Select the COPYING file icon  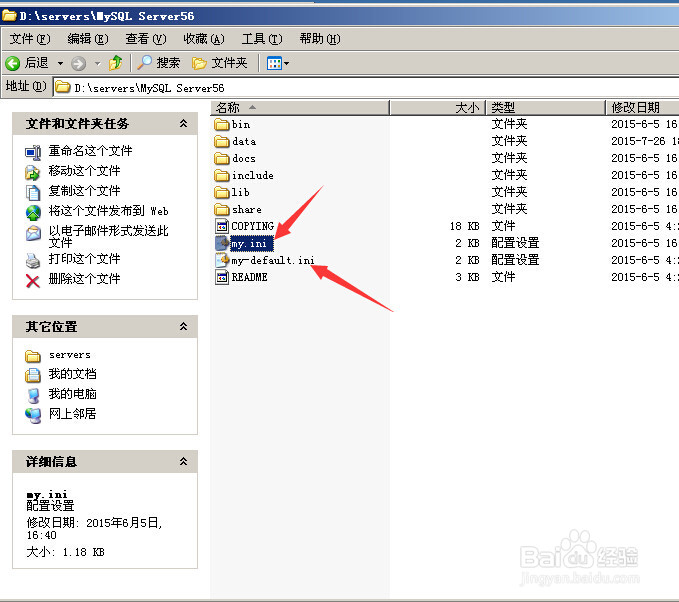coord(222,226)
